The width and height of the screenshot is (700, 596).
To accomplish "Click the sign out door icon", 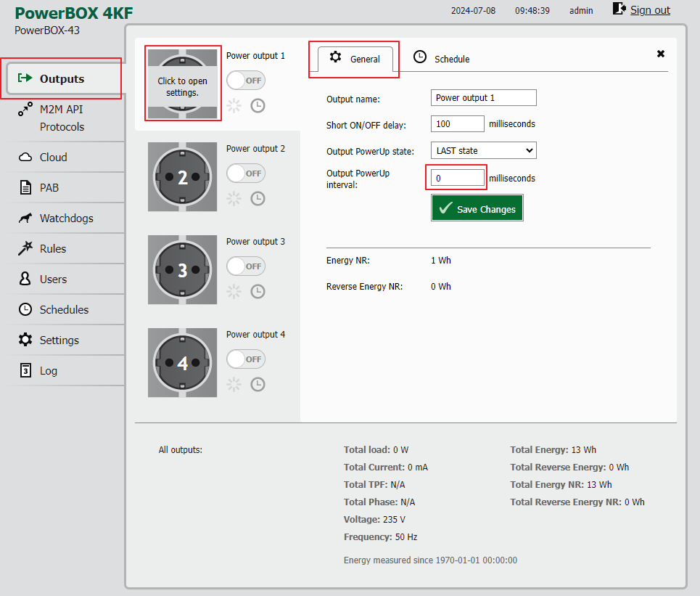I will tap(619, 9).
